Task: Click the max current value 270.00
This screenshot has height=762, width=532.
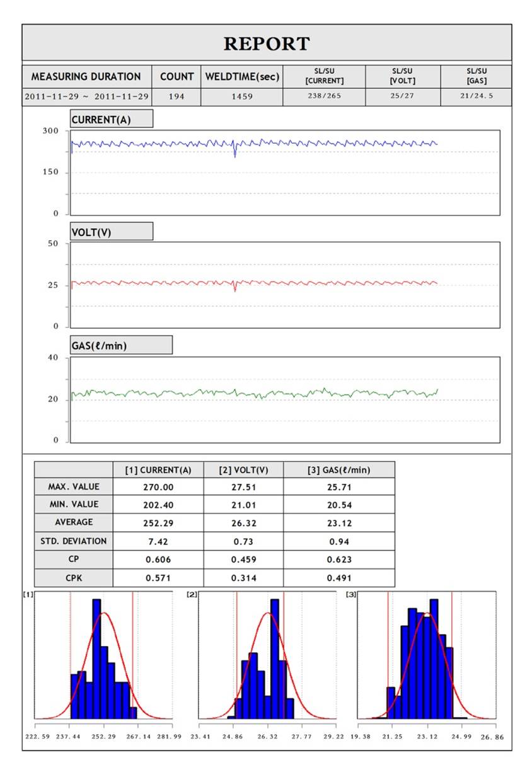Action: coord(158,488)
